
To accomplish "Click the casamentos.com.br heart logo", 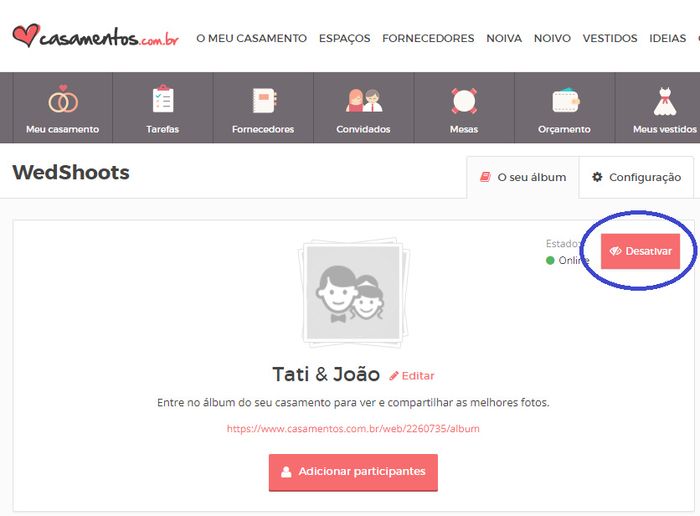I will coord(96,37).
